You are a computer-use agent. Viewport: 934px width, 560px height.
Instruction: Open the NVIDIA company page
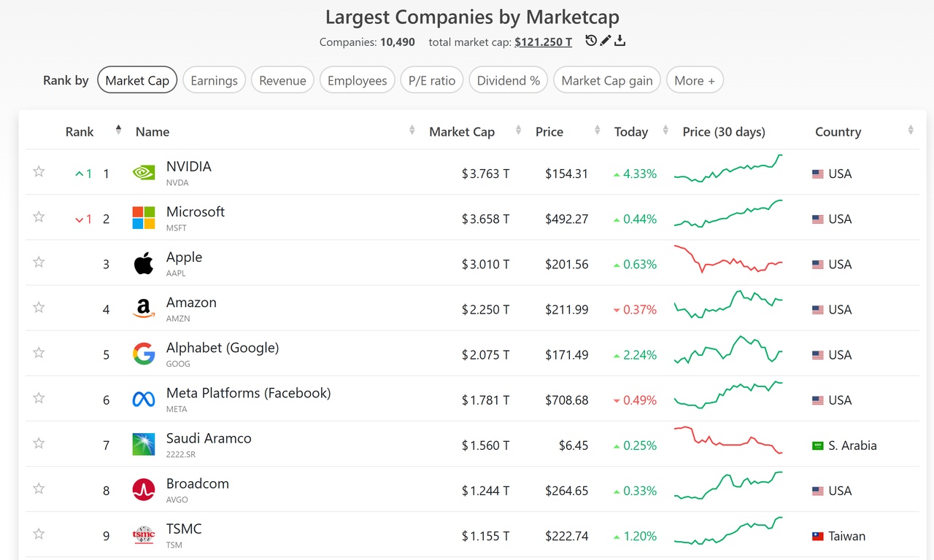189,166
